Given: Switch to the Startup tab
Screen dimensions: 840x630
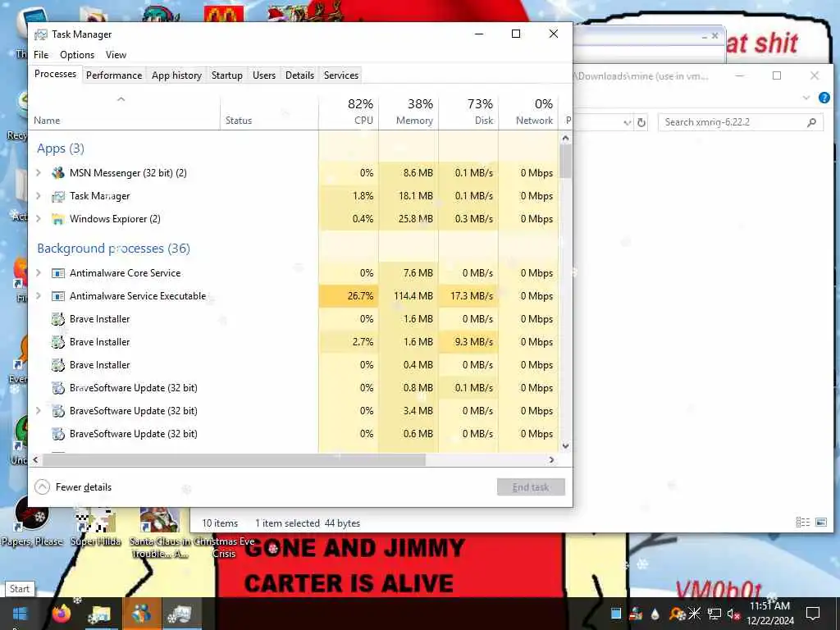Looking at the screenshot, I should pyautogui.click(x=227, y=75).
